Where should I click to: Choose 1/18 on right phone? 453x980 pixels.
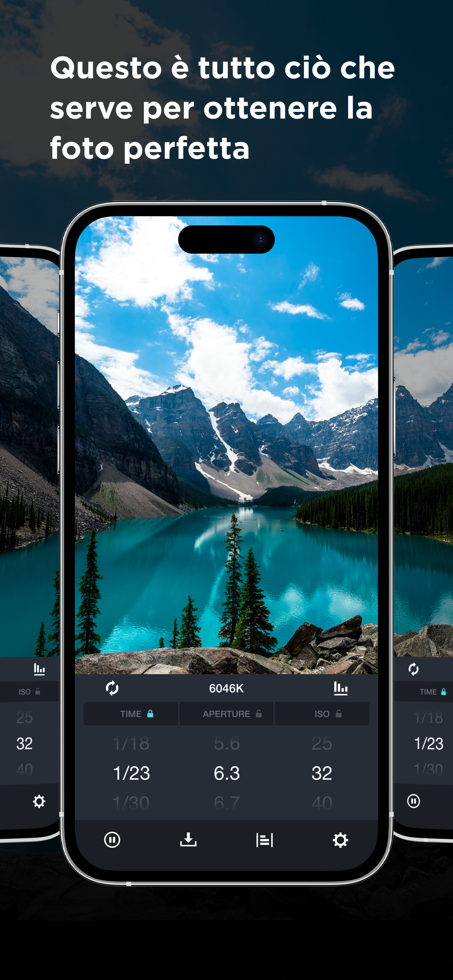click(x=429, y=718)
